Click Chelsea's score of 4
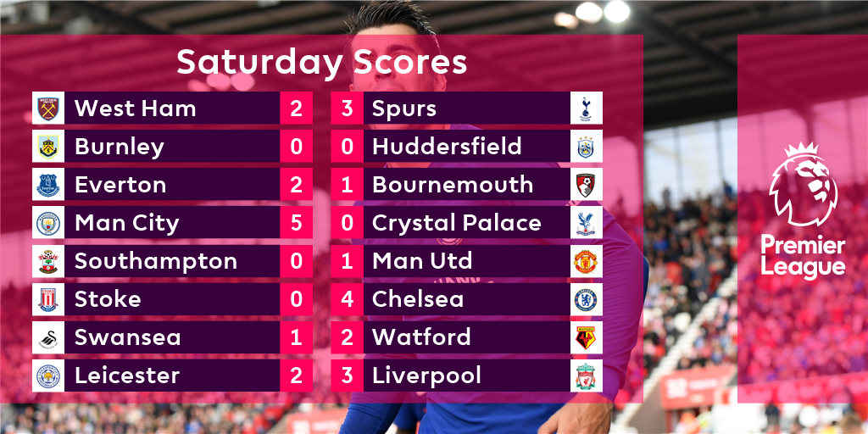This screenshot has height=434, width=868. (347, 299)
